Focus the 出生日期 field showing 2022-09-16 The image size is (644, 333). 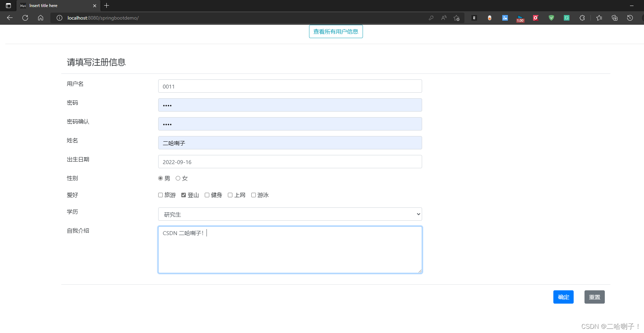point(290,162)
